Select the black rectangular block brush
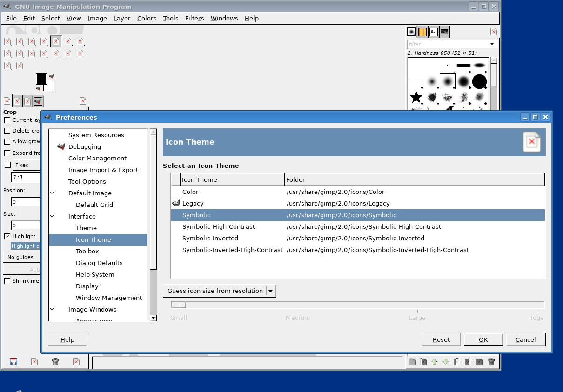The image size is (563, 392). [x=463, y=65]
